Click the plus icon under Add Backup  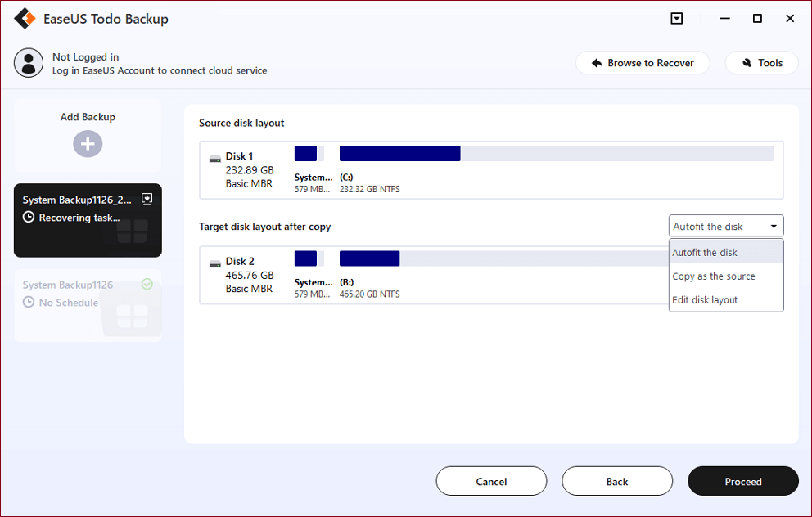coord(88,145)
